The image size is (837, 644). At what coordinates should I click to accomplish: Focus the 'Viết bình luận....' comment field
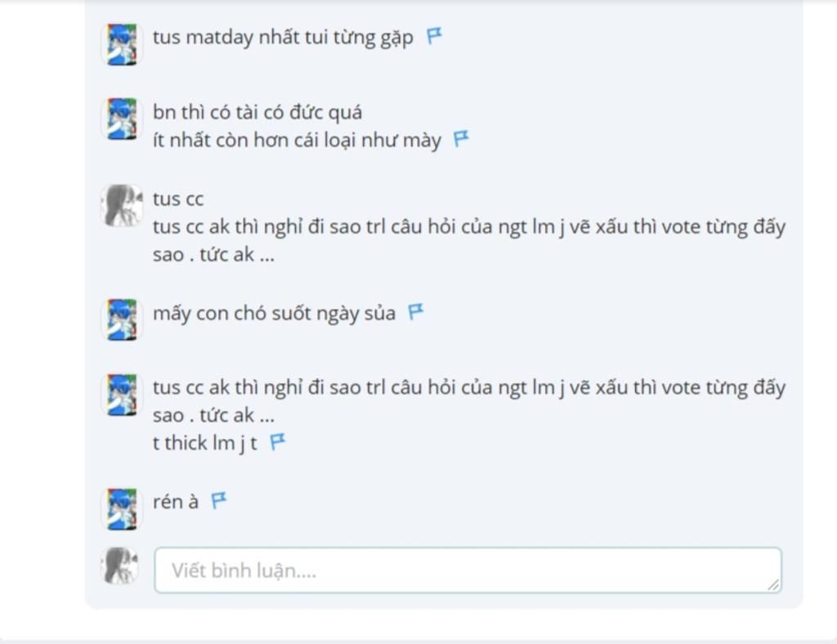pos(468,570)
